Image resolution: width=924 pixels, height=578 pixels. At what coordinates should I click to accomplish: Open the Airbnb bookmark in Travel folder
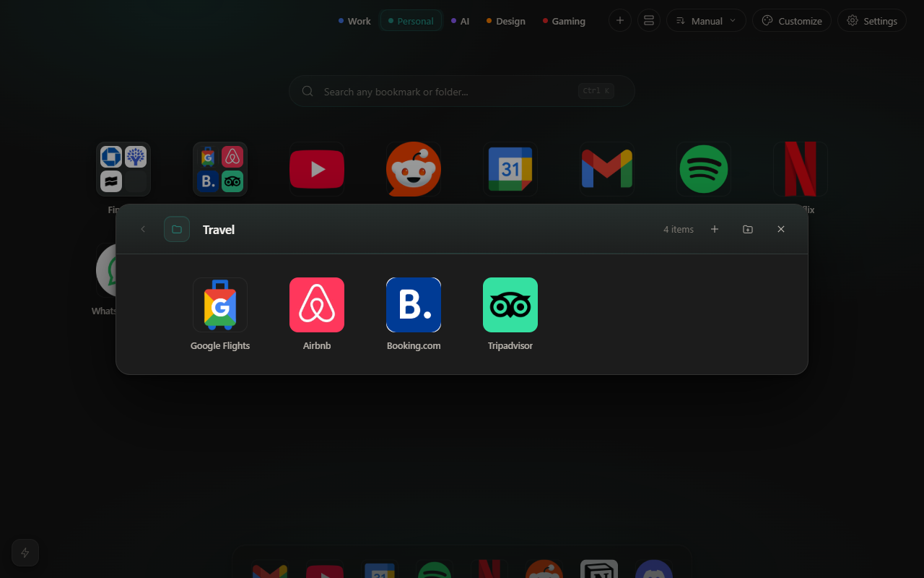(x=317, y=305)
